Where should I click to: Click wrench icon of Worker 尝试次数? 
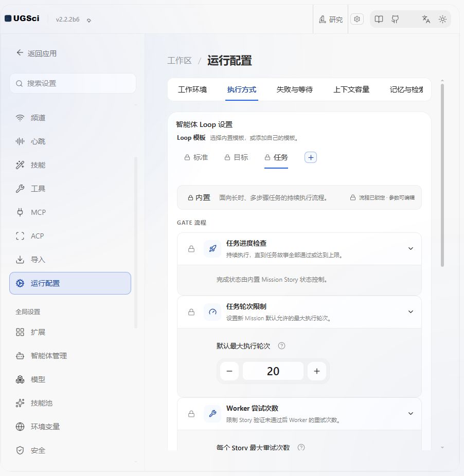click(x=212, y=414)
